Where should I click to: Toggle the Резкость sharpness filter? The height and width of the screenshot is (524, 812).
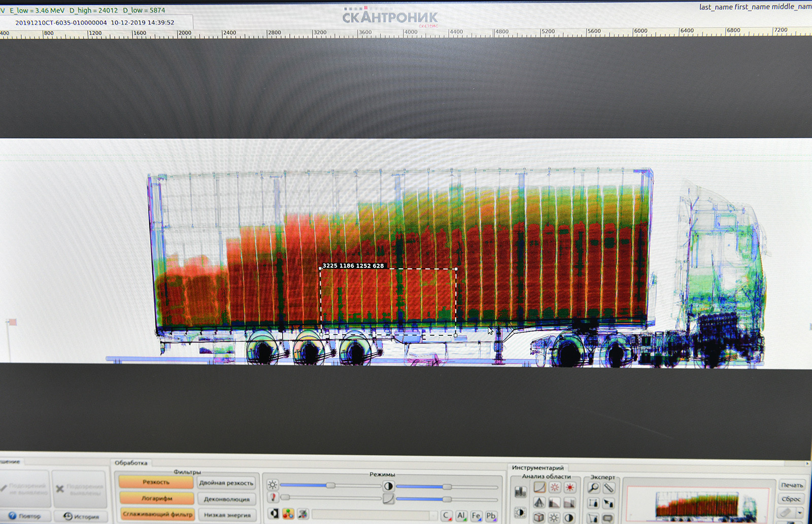[x=156, y=482]
